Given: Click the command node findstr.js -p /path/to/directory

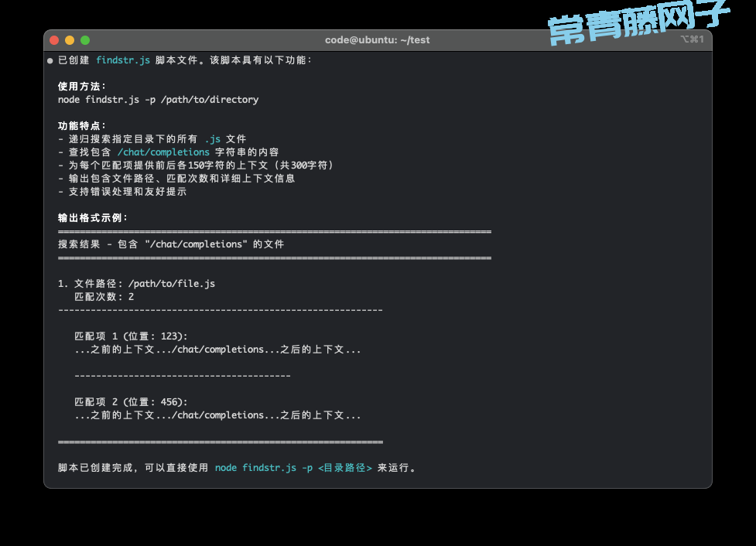Looking at the screenshot, I should coord(158,100).
